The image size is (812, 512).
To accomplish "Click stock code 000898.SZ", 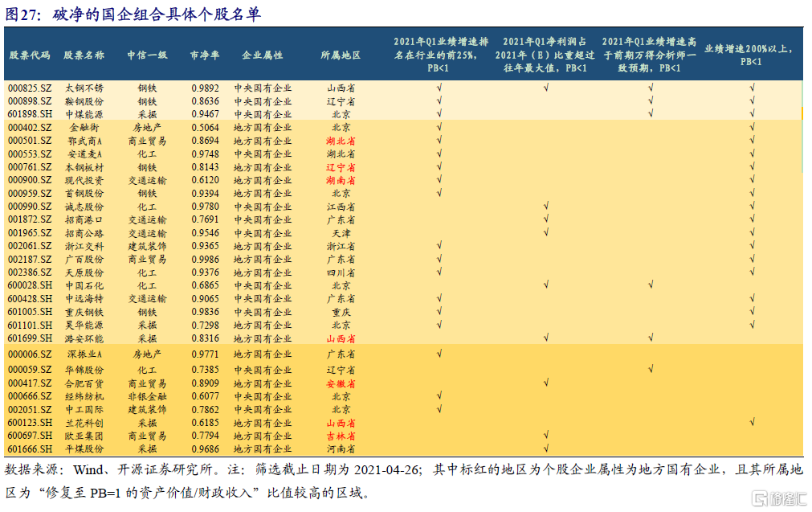I will (30, 101).
